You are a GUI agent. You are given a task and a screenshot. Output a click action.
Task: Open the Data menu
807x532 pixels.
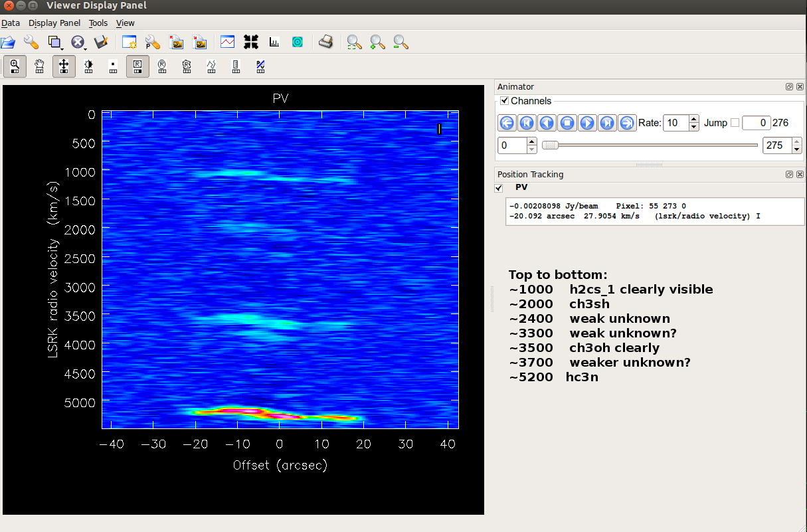click(x=11, y=23)
